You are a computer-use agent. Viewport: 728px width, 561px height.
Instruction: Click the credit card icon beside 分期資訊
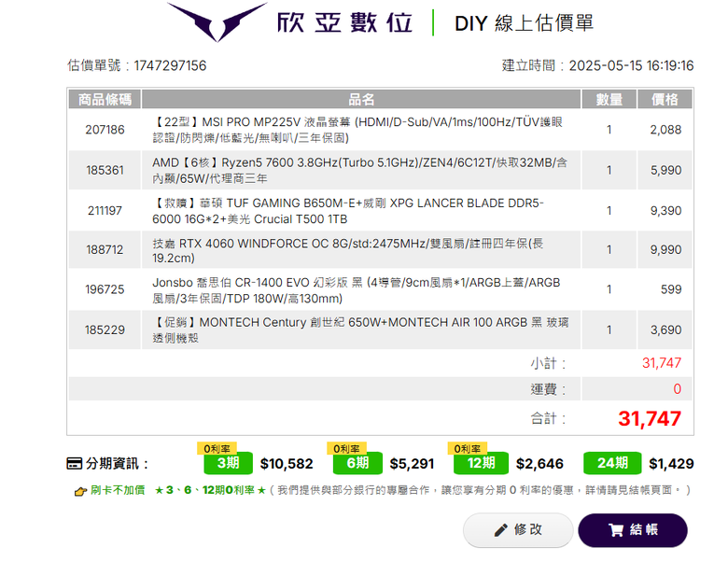coord(75,464)
